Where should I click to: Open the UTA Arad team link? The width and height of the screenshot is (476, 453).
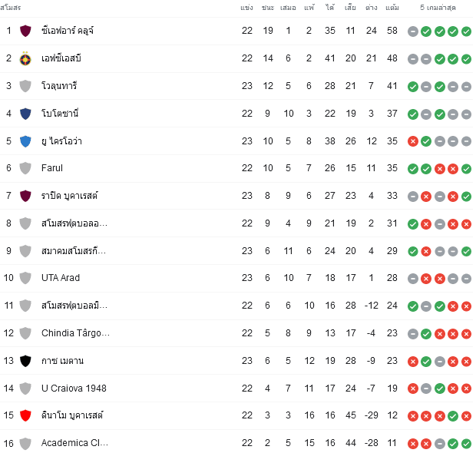61,278
